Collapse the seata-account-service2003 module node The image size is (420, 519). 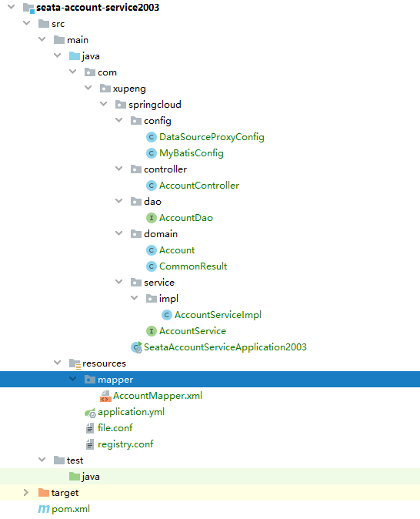[x=11, y=7]
